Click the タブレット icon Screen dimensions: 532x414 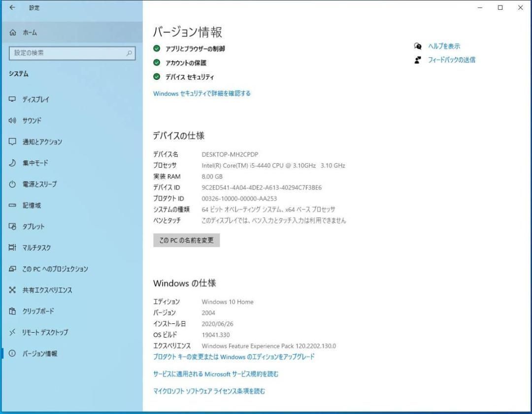(12, 226)
